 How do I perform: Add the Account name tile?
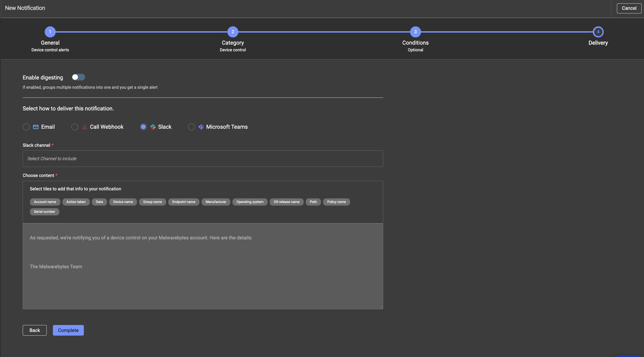click(x=45, y=202)
